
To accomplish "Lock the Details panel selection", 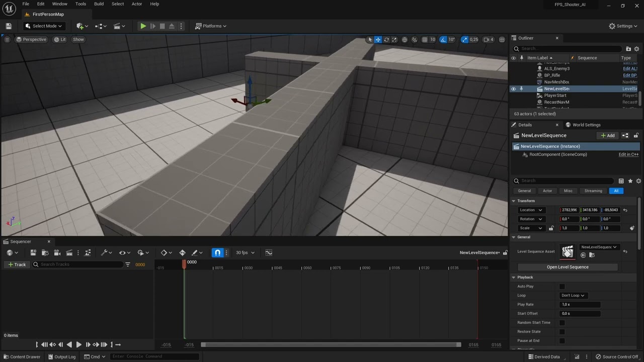I will (x=636, y=135).
